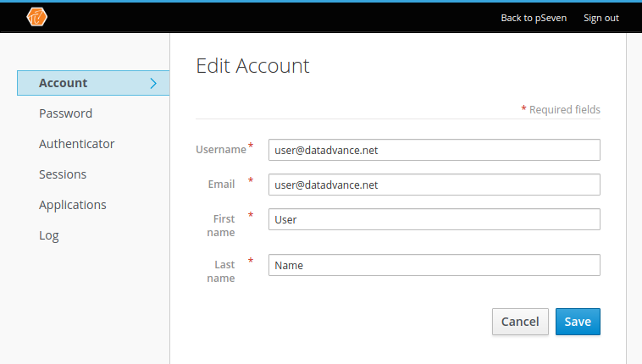Click the First name label
642x364 pixels.
coord(221,226)
